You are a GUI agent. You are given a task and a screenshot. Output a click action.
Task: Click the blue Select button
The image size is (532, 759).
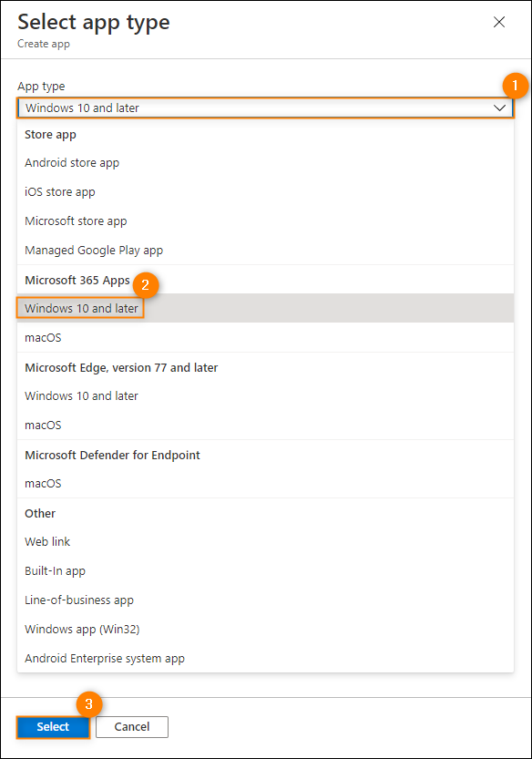point(53,726)
